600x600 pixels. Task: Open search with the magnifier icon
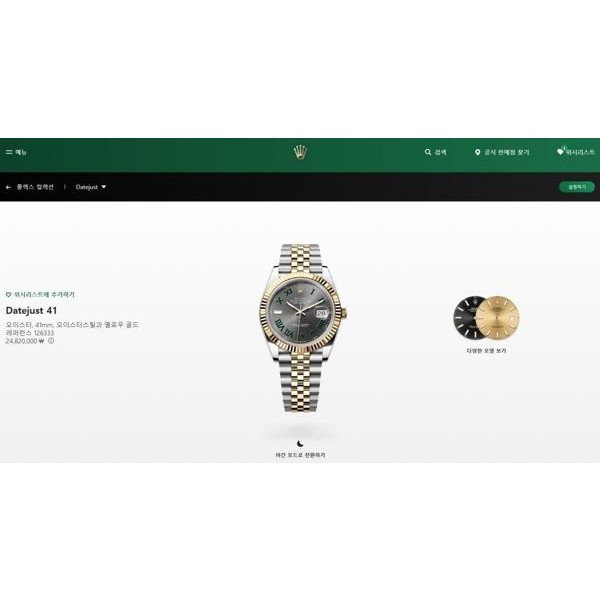pos(428,152)
